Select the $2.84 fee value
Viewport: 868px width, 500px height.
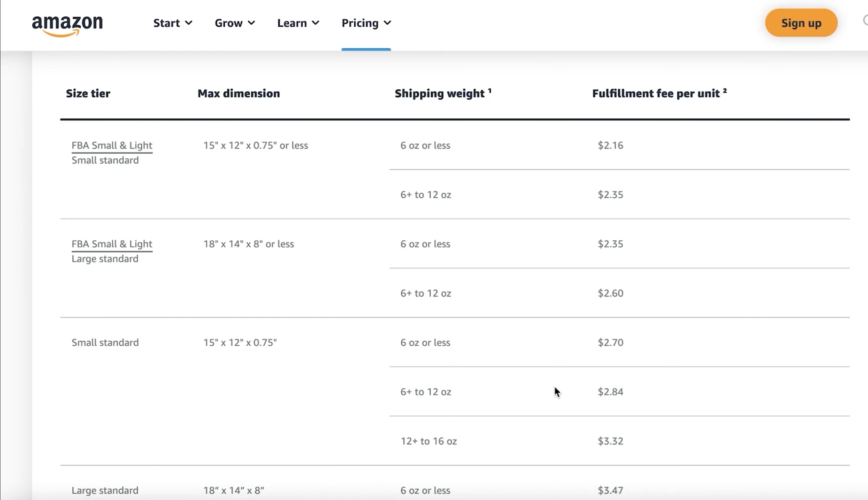610,392
